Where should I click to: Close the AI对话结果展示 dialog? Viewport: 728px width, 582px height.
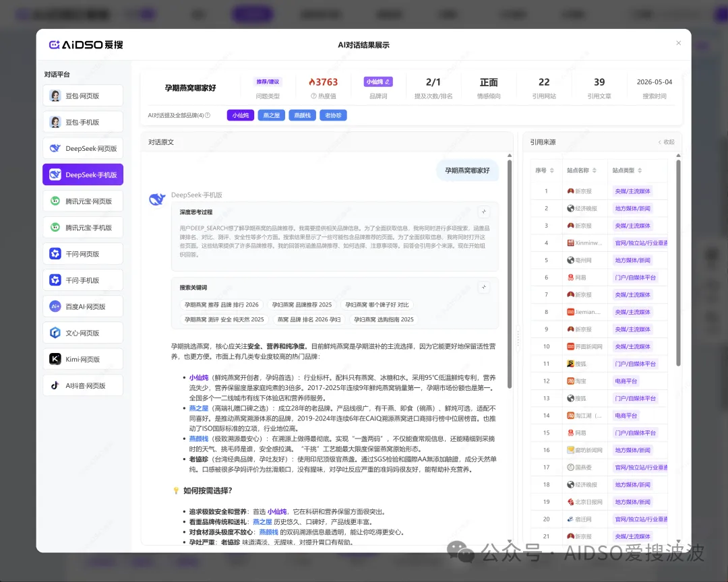click(678, 43)
